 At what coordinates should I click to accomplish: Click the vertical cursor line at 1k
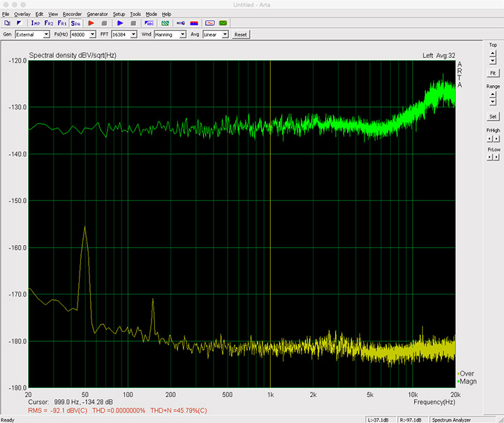pyautogui.click(x=270, y=224)
